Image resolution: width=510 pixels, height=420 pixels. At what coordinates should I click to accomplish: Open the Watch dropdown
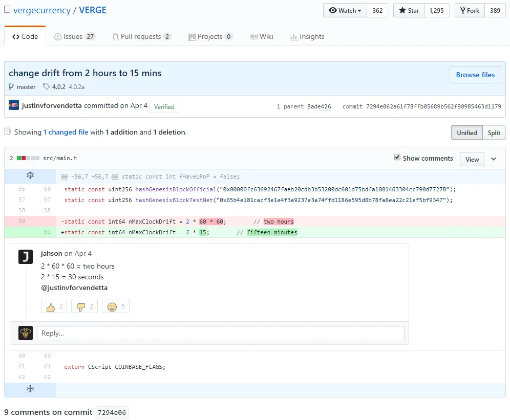click(x=345, y=10)
